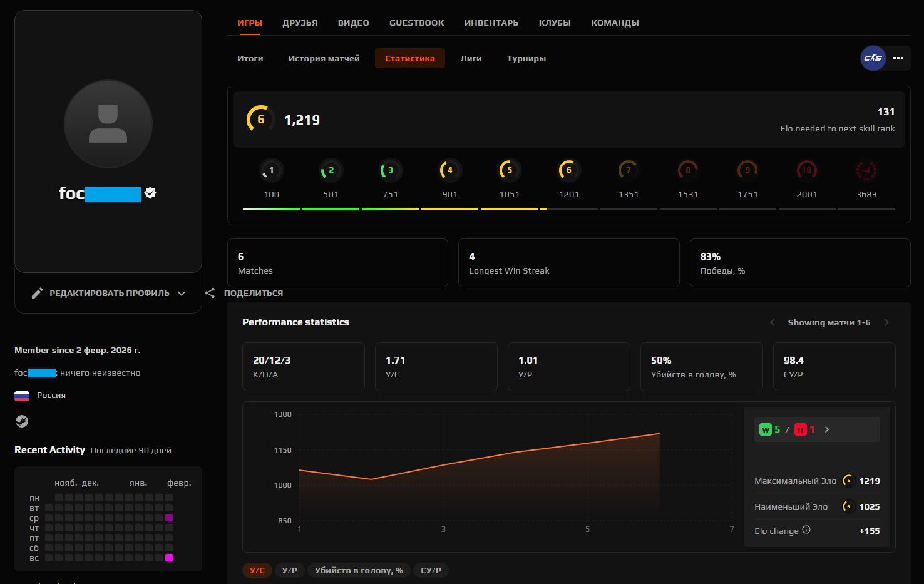Open the three-dots more options menu
The image size is (924, 584).
click(898, 58)
